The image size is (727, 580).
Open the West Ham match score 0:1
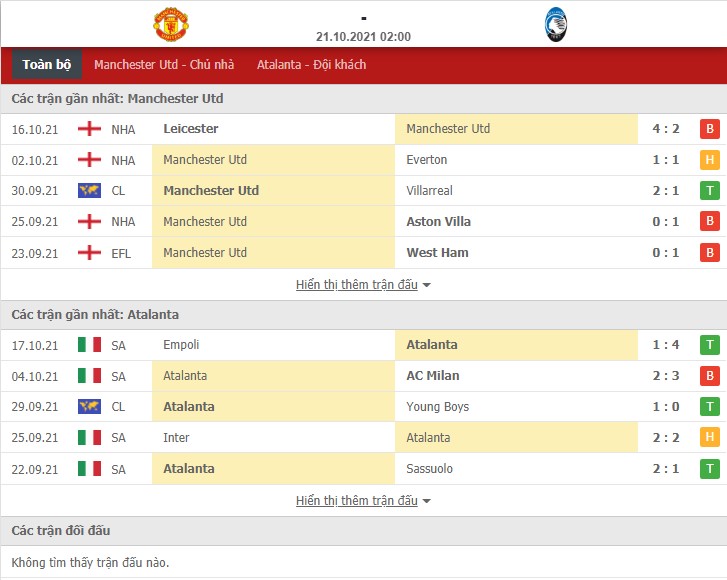pyautogui.click(x=666, y=253)
